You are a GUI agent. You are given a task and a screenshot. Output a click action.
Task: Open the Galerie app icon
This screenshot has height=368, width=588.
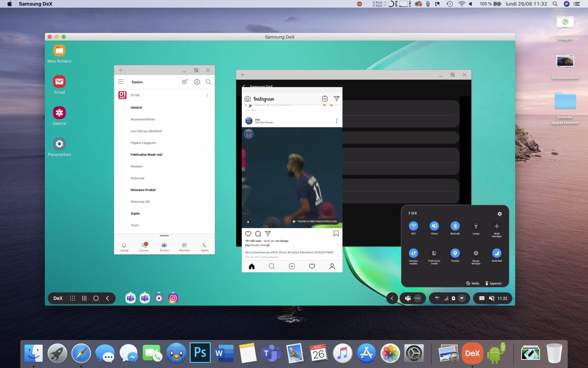[59, 113]
